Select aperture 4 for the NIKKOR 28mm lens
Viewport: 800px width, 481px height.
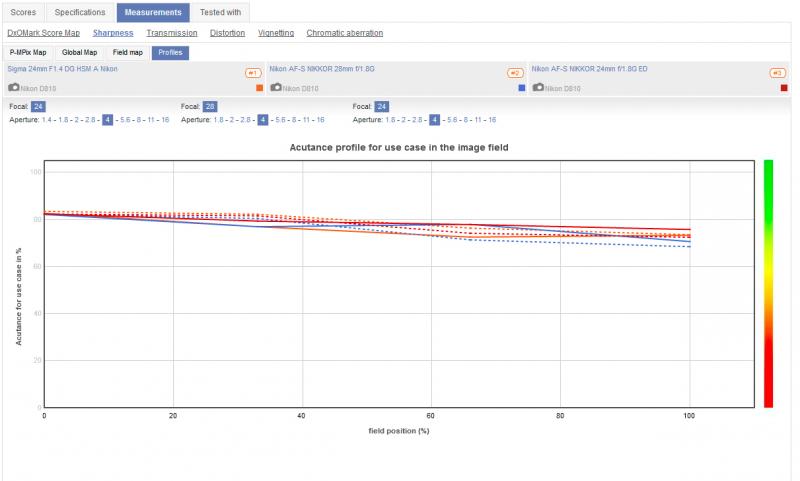pyautogui.click(x=262, y=120)
